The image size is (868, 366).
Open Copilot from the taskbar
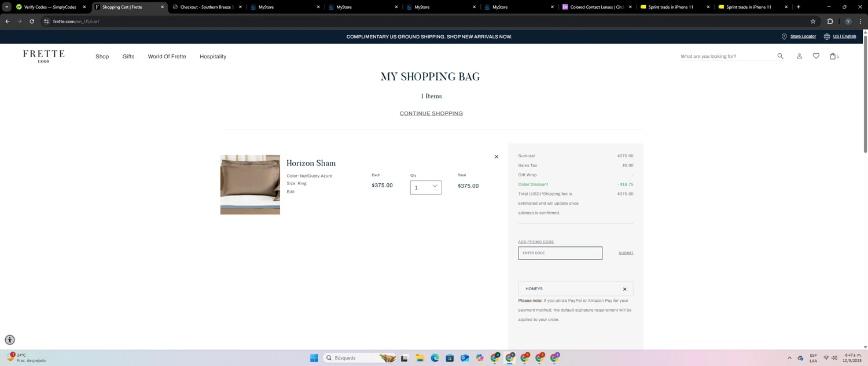pos(480,358)
